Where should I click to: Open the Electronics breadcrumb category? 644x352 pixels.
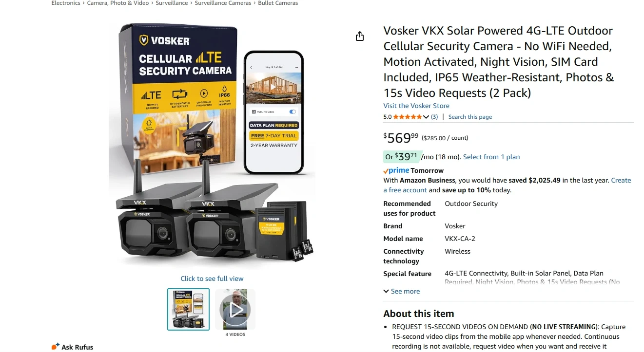pyautogui.click(x=66, y=3)
